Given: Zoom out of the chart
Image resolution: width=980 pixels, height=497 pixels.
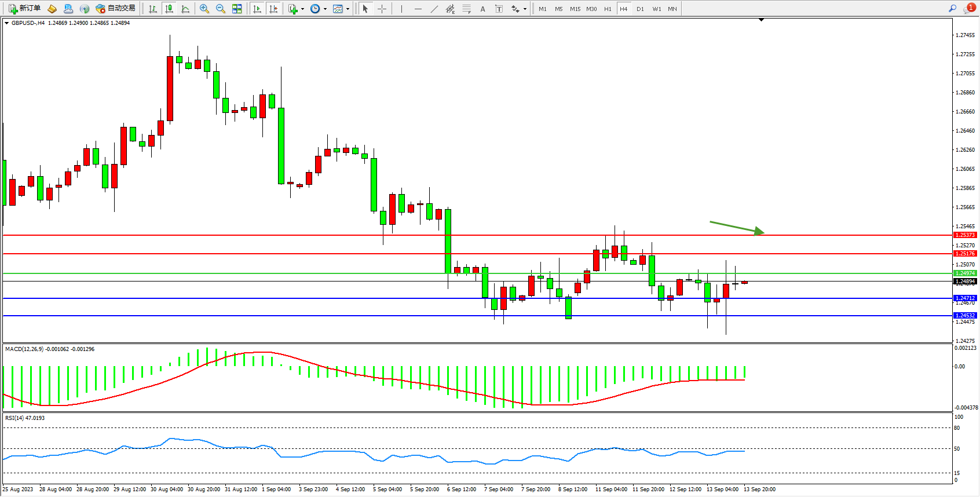Looking at the screenshot, I should pyautogui.click(x=221, y=9).
